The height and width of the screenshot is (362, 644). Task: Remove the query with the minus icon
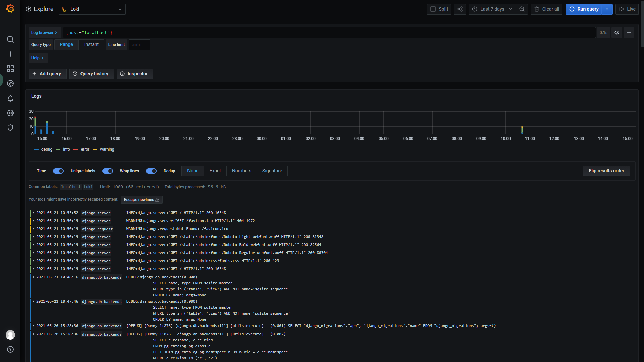(629, 33)
